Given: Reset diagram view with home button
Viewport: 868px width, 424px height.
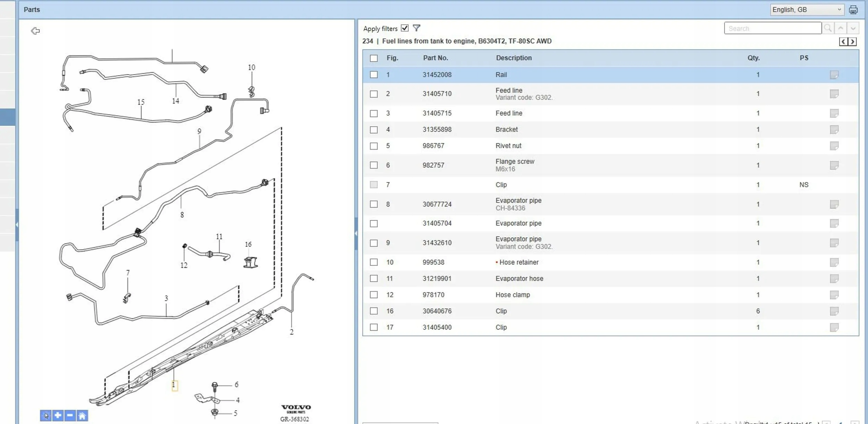Looking at the screenshot, I should [82, 415].
